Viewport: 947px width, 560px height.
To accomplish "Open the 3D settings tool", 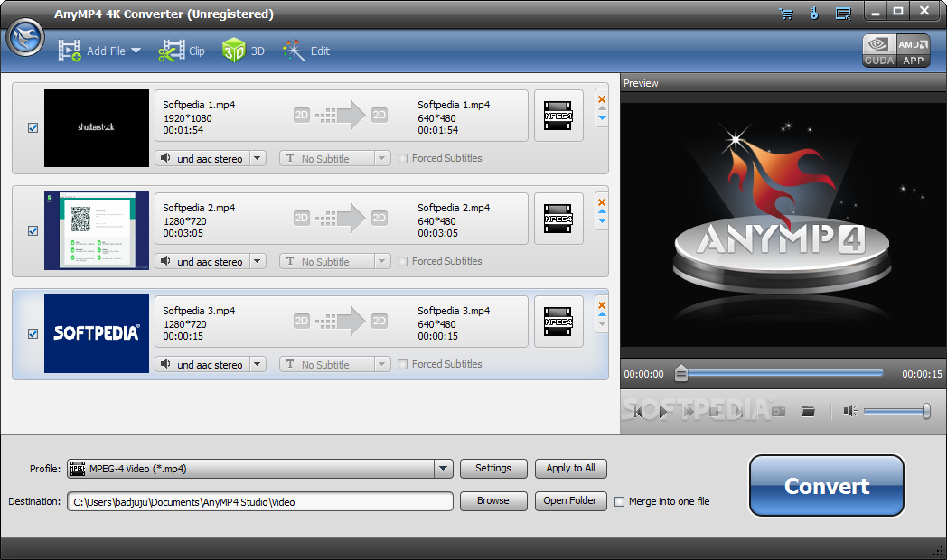I will tap(243, 51).
